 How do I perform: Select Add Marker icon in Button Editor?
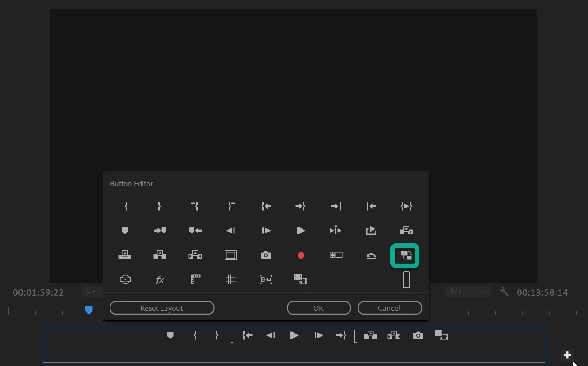125,231
